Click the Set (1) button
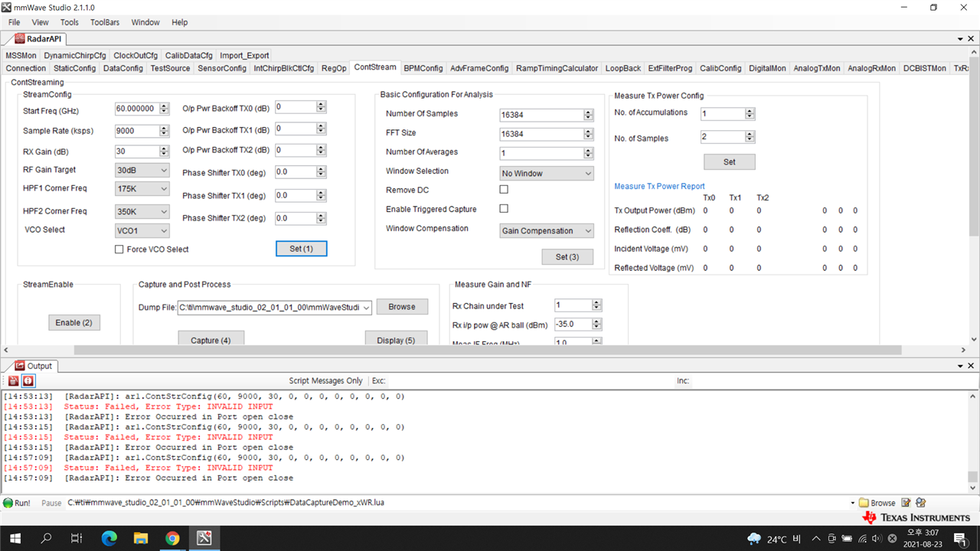This screenshot has height=551, width=980. click(x=302, y=249)
